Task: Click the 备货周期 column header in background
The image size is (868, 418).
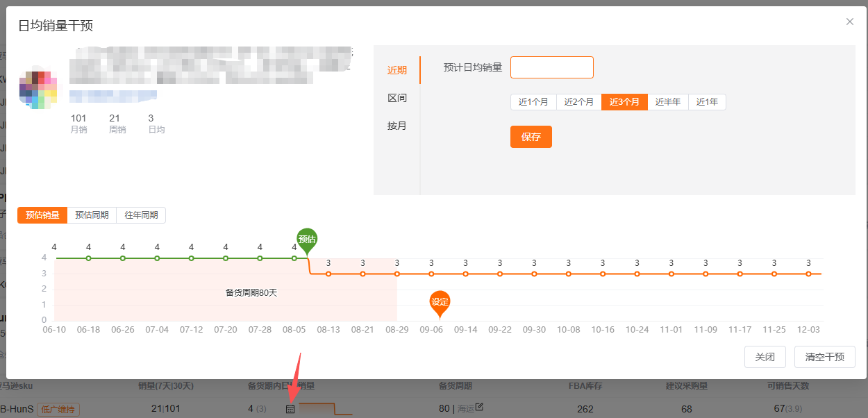Action: pos(456,386)
